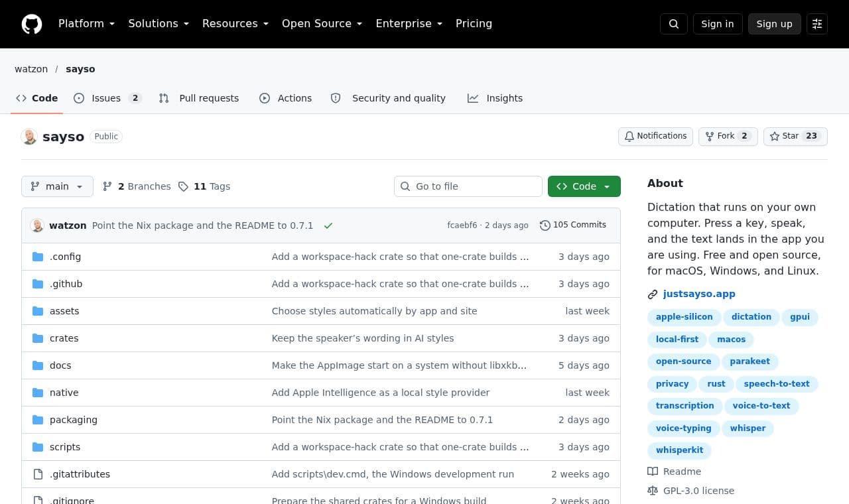View the 105 Commits history
Viewport: 849px width, 504px height.
coord(573,225)
